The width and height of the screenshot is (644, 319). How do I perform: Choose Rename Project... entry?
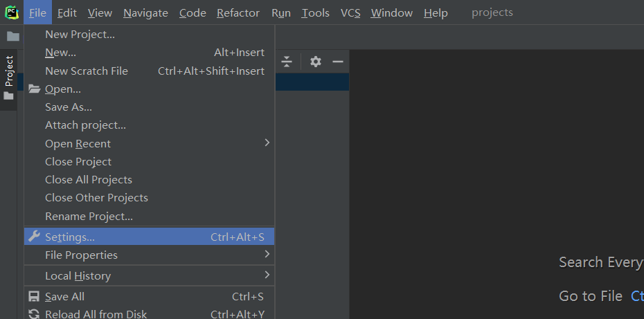click(x=149, y=216)
